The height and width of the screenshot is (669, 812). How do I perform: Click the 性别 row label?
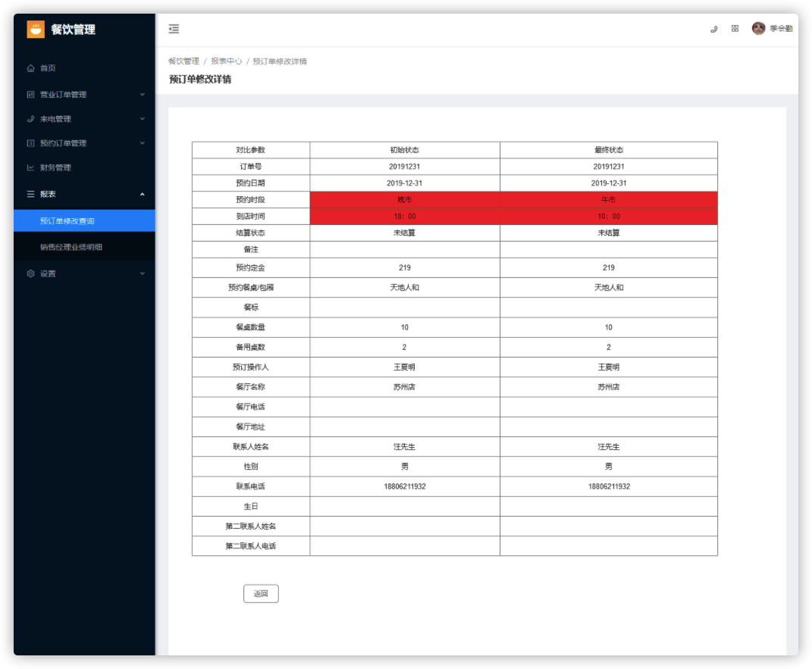tap(251, 466)
